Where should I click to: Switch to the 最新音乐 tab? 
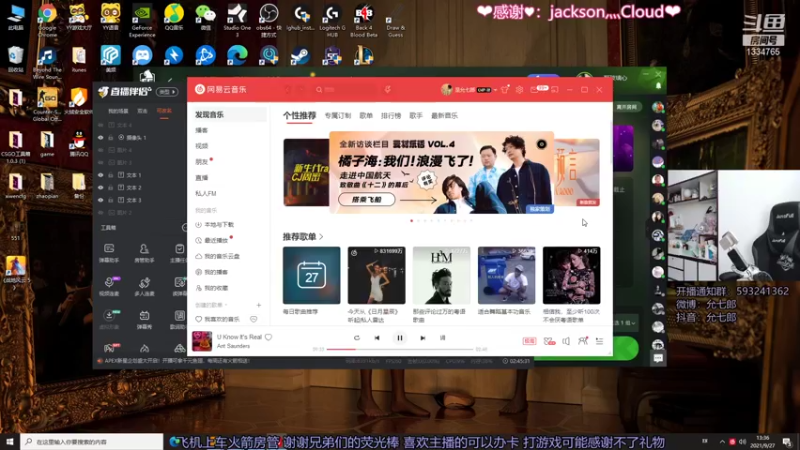(x=444, y=116)
